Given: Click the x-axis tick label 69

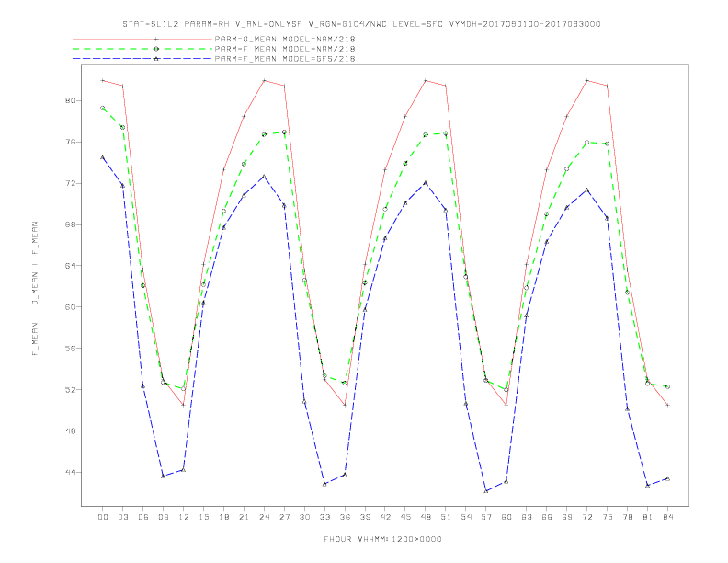Looking at the screenshot, I should 567,517.
